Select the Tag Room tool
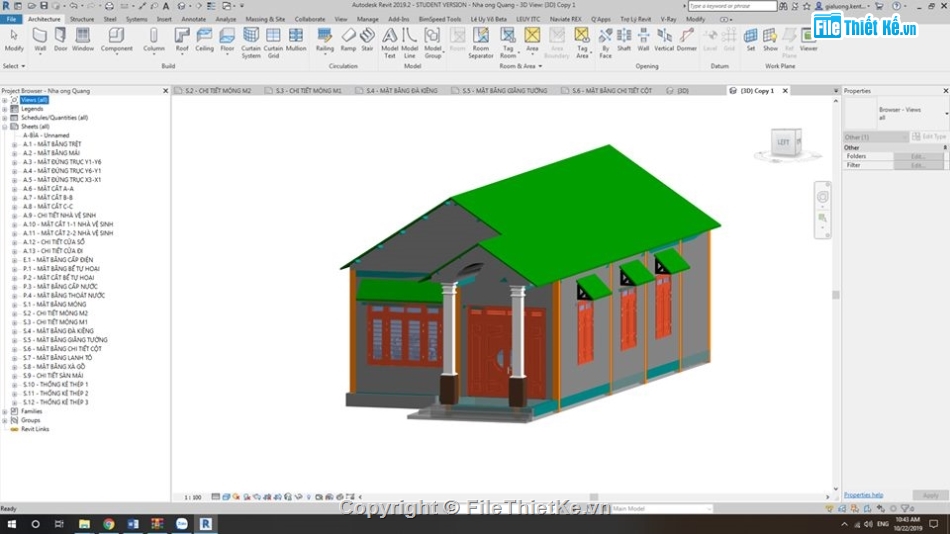The image size is (950, 534). (x=508, y=42)
